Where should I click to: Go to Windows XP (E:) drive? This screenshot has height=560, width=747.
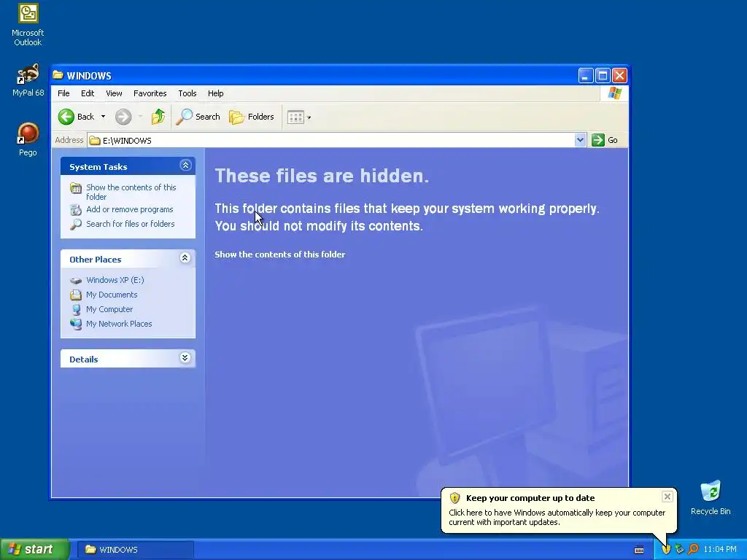(115, 280)
